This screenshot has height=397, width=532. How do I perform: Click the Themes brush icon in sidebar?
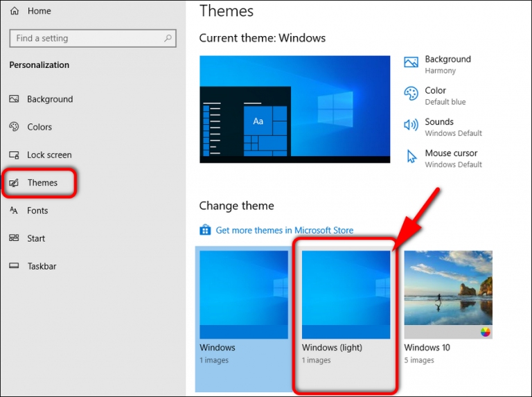tap(14, 182)
